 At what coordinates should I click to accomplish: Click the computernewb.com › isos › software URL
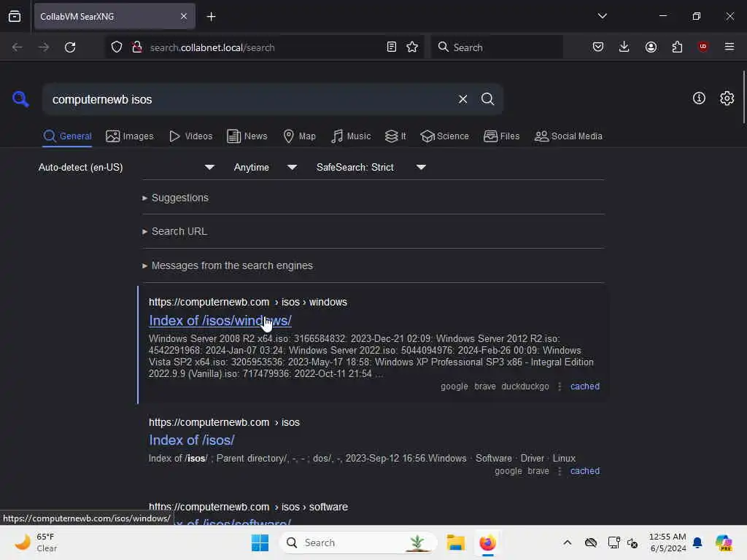pos(248,507)
